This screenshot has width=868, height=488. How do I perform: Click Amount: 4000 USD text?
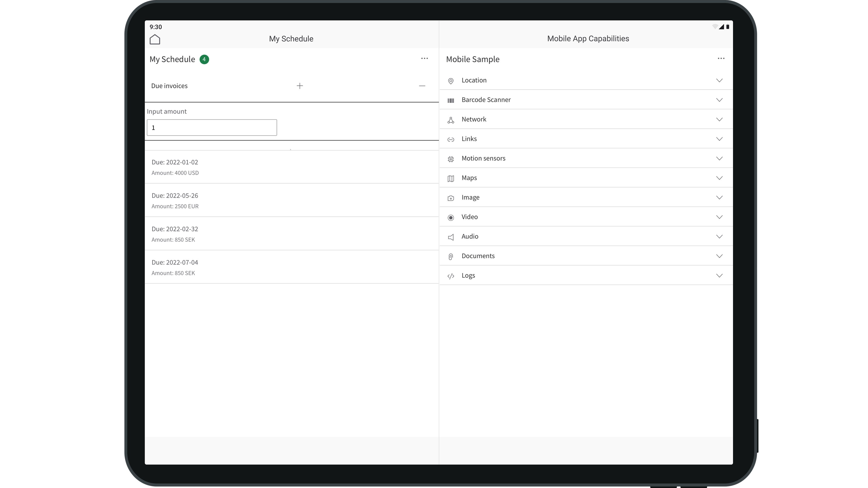175,173
